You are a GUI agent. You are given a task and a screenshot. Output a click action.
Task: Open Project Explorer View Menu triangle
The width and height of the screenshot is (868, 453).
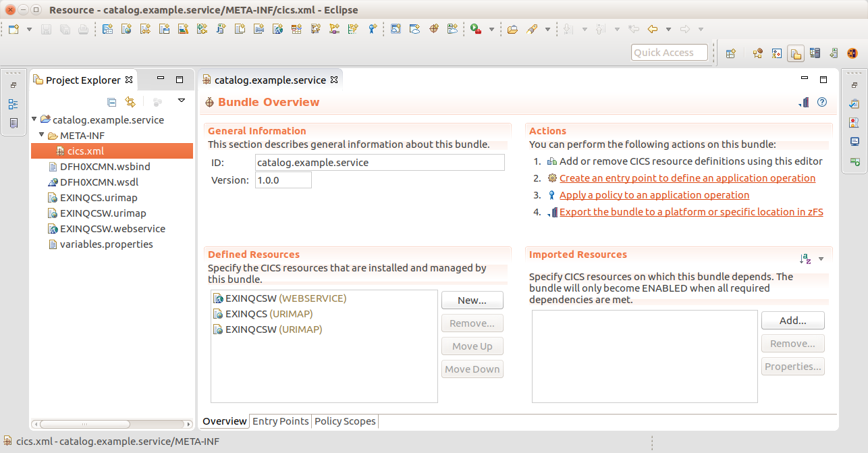[181, 101]
